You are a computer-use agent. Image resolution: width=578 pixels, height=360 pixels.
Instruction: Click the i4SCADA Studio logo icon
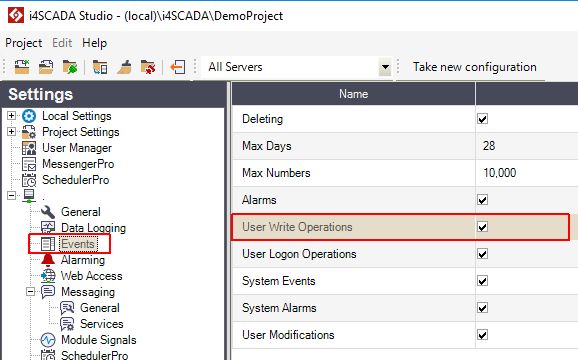16,15
